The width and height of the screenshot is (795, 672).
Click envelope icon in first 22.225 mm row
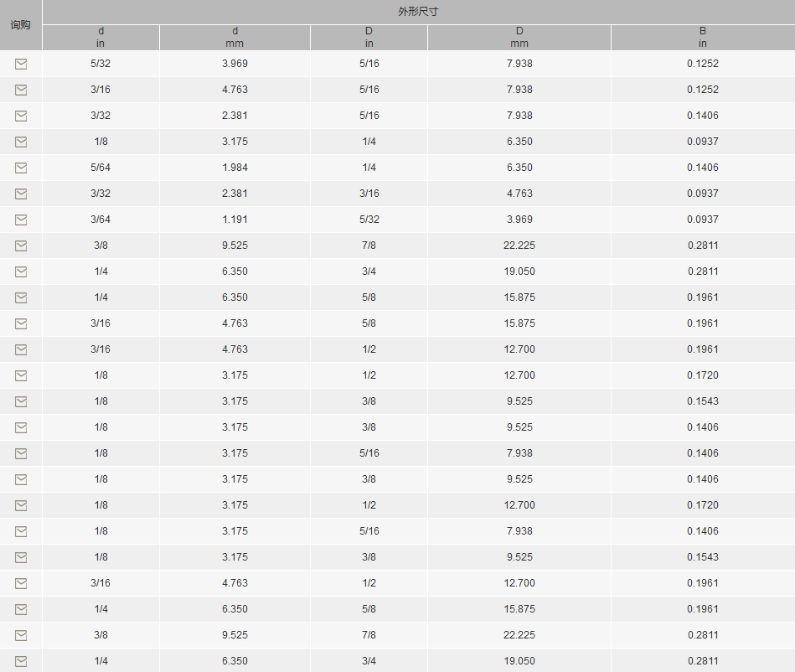21,246
